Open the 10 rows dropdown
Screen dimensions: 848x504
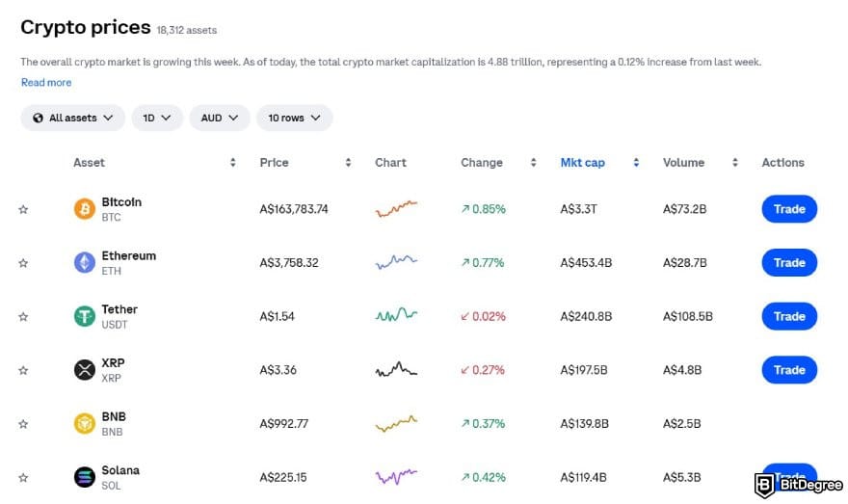[294, 118]
